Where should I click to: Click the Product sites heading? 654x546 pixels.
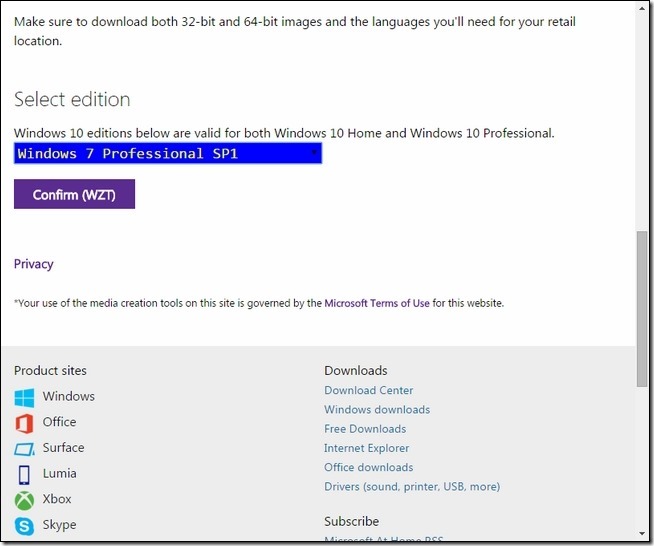[50, 370]
